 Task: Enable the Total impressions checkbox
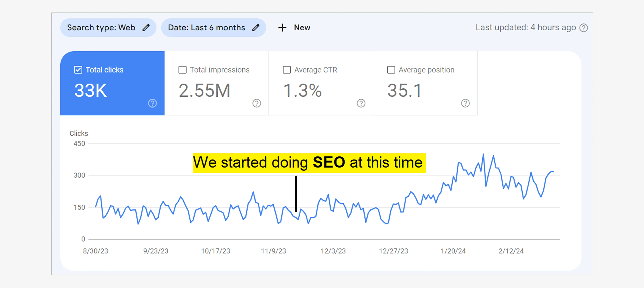(x=183, y=70)
